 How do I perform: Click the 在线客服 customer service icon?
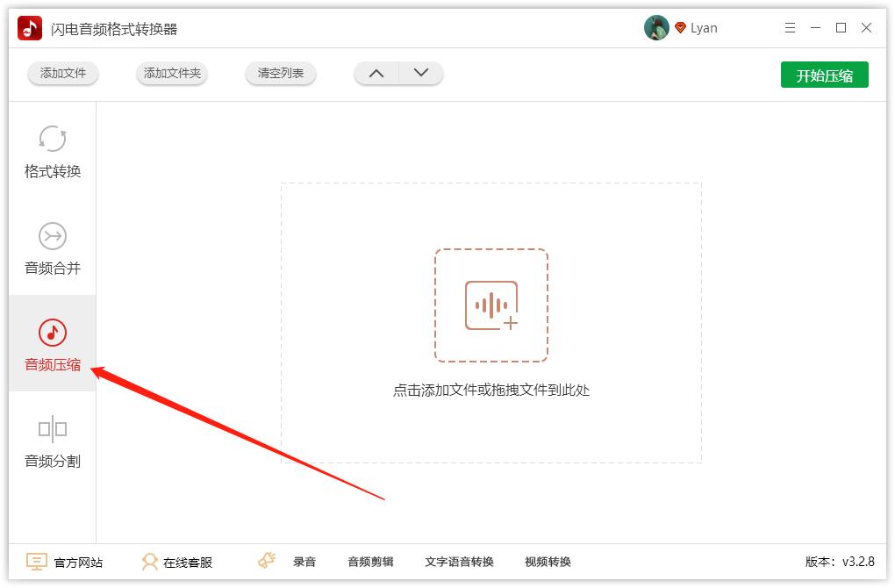[149, 562]
